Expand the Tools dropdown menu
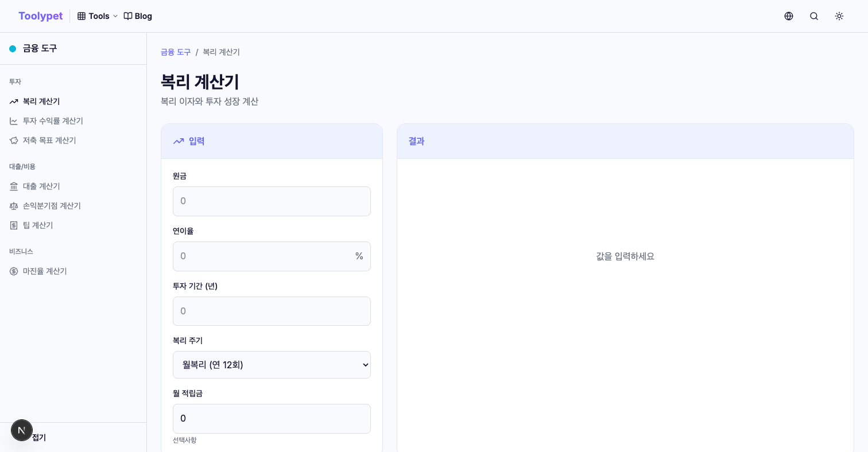 pyautogui.click(x=98, y=16)
